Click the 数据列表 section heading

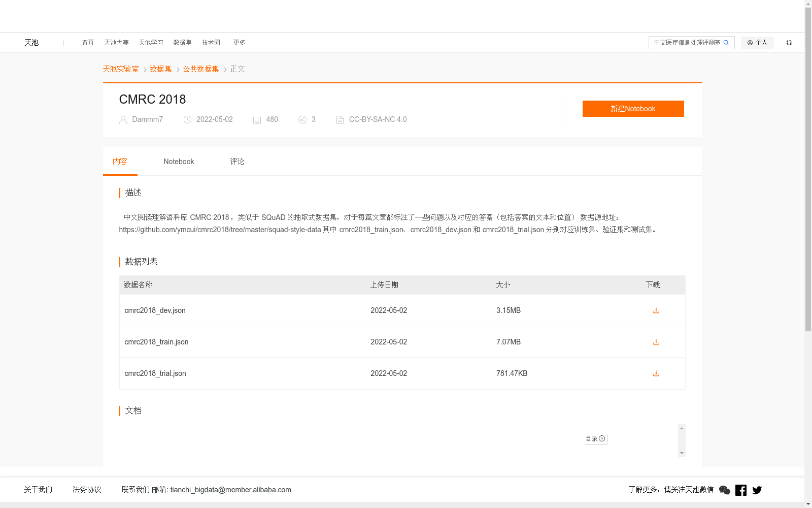click(x=141, y=262)
